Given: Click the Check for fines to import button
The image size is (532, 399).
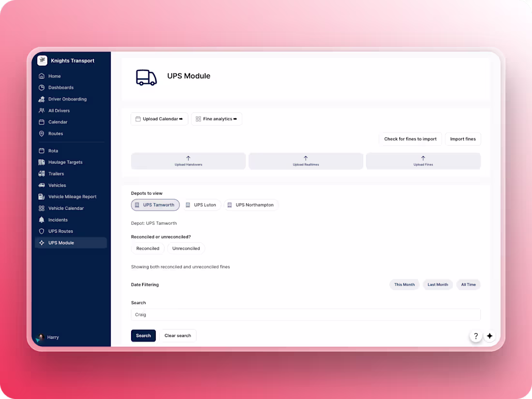Looking at the screenshot, I should (x=410, y=139).
